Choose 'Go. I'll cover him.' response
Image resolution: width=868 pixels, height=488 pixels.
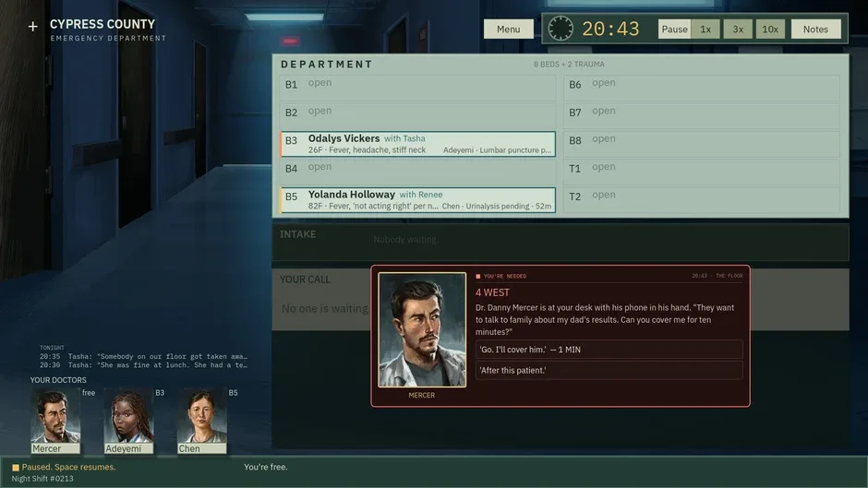(609, 350)
